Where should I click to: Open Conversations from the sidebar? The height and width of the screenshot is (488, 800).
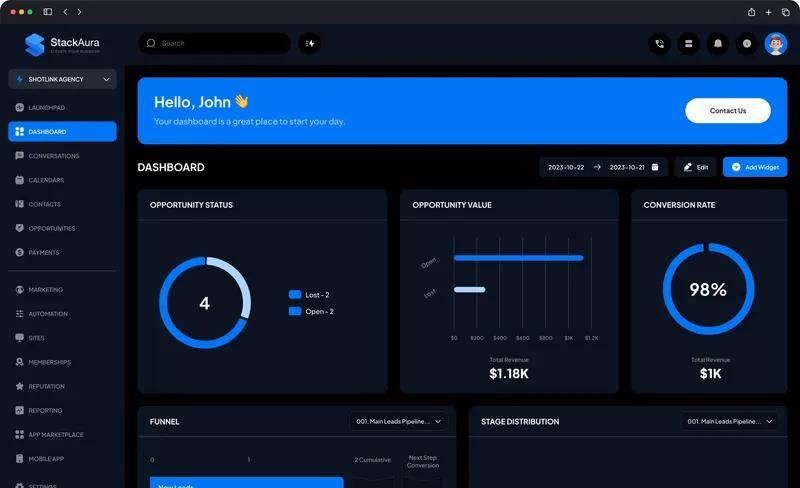coord(62,156)
